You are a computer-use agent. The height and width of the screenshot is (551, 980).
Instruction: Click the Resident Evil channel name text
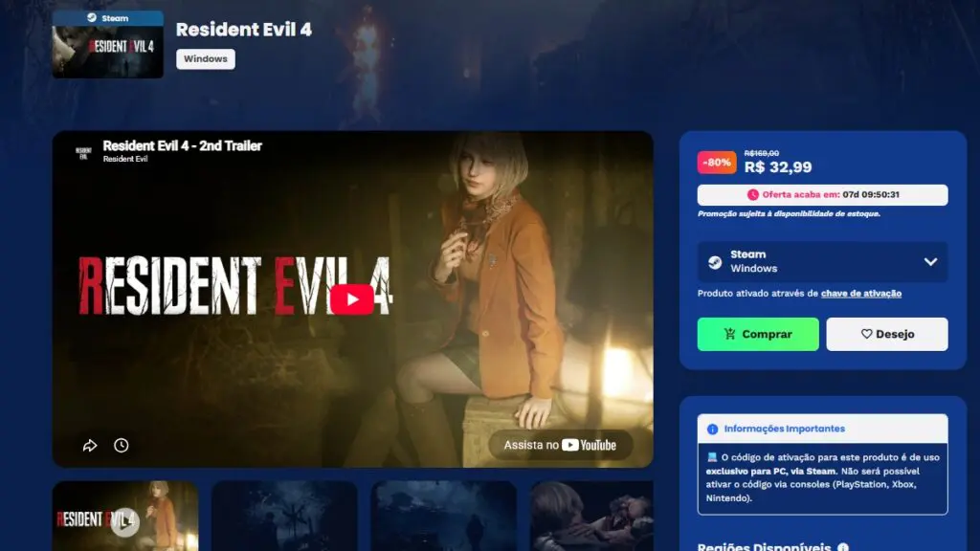coord(125,159)
